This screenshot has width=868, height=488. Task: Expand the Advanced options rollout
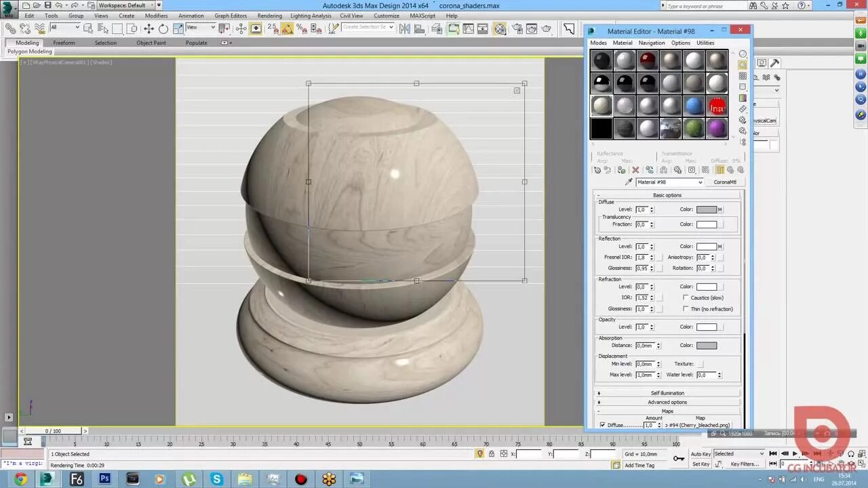point(667,402)
